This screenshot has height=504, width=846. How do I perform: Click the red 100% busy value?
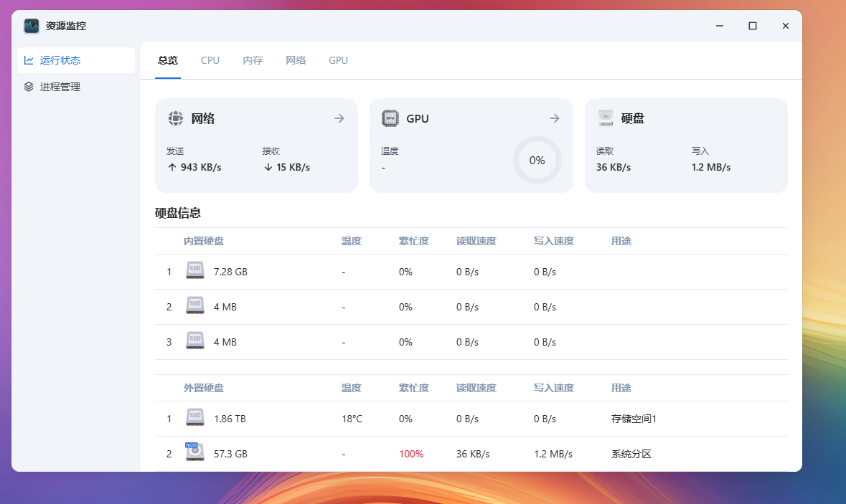coord(411,454)
